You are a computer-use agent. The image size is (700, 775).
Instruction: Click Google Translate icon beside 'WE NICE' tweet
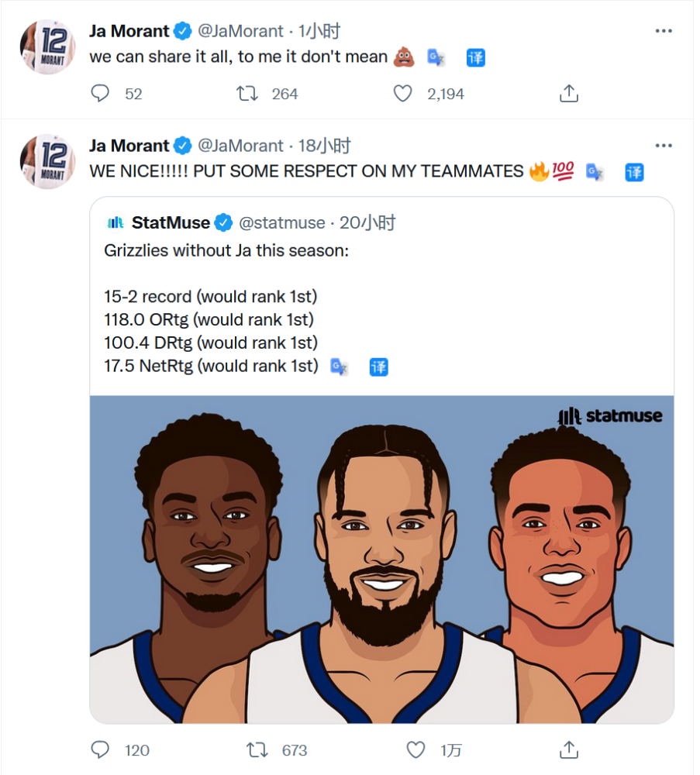pyautogui.click(x=595, y=172)
